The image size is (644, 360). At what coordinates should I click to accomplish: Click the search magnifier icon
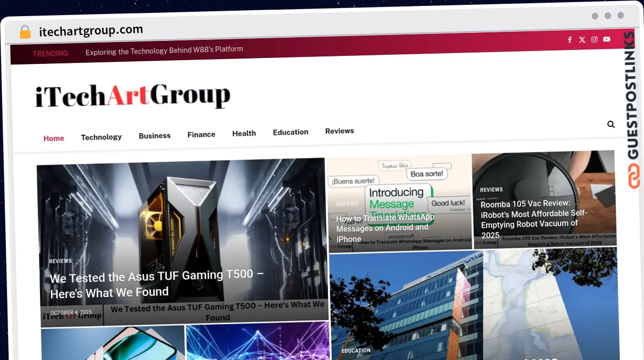coord(611,124)
